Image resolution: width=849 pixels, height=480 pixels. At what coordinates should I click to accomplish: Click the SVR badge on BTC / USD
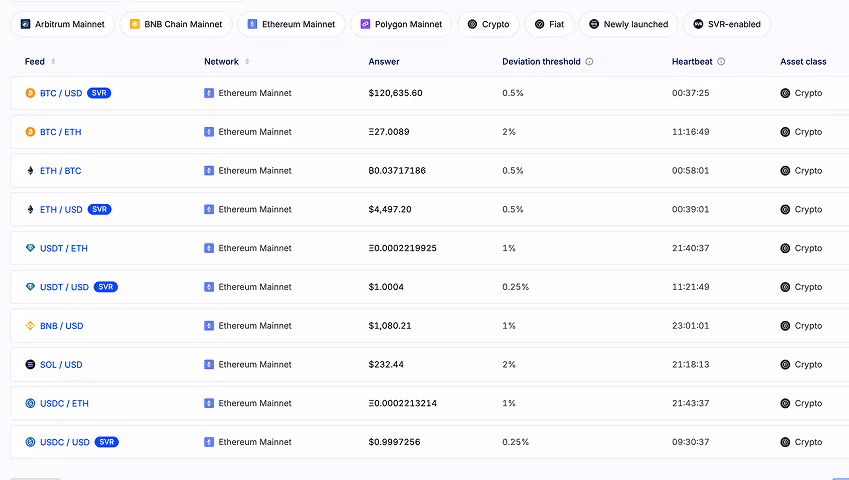[x=99, y=93]
